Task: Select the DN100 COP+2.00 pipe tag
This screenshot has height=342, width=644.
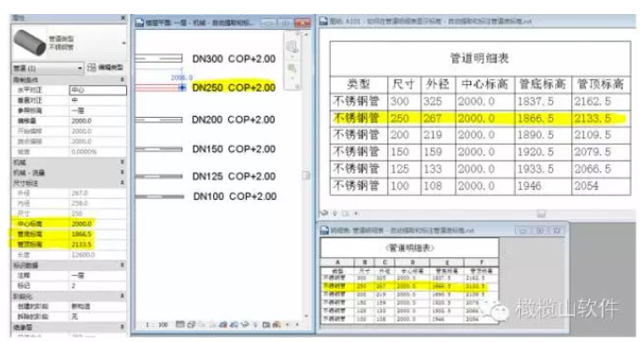Action: coord(235,196)
